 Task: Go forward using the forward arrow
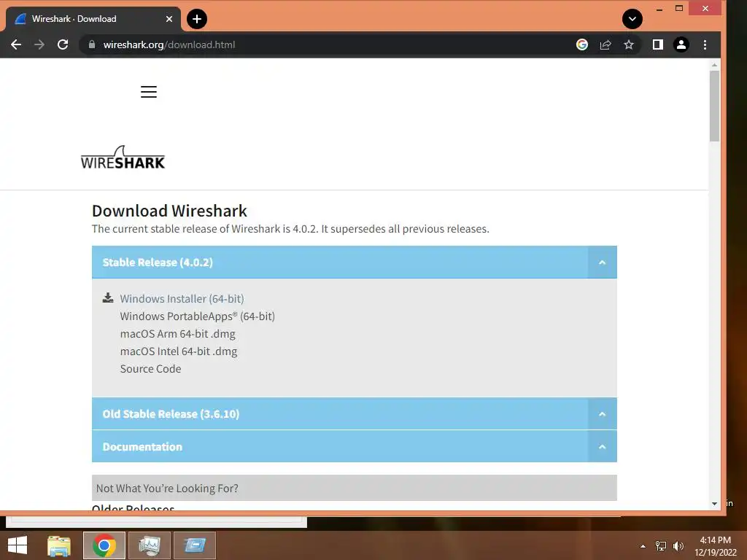(x=39, y=44)
